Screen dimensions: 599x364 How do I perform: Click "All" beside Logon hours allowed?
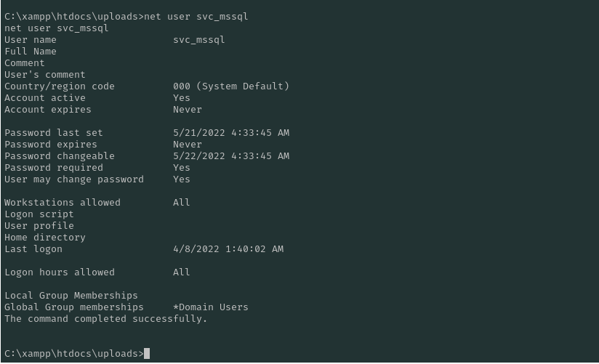(x=182, y=272)
